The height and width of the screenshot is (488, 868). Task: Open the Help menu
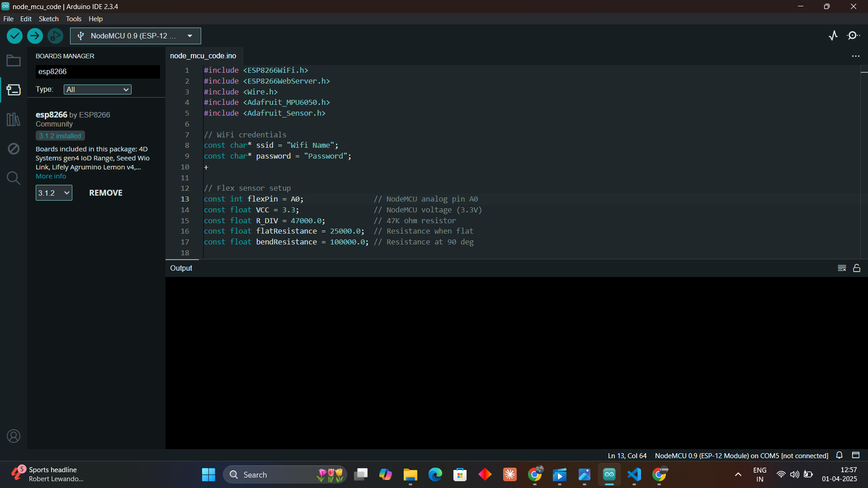point(95,19)
